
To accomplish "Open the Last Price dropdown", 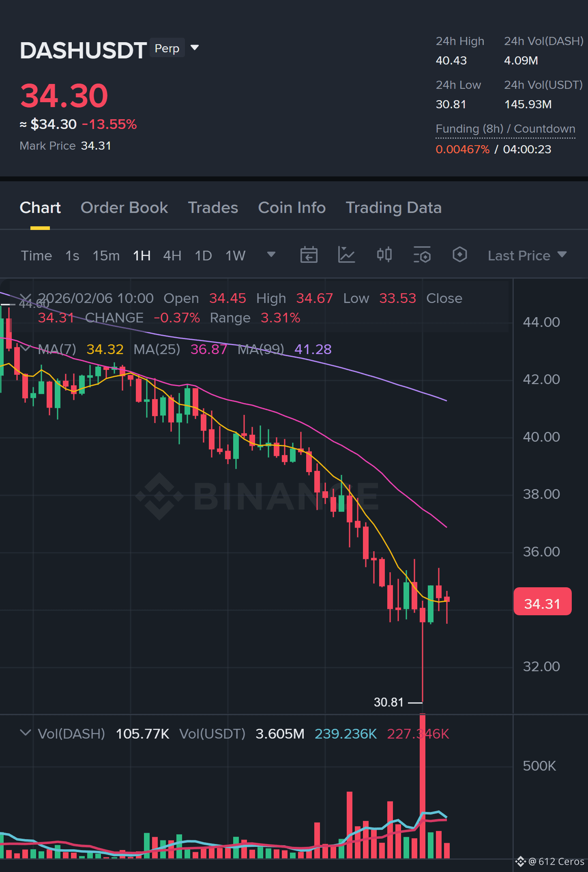I will point(527,256).
